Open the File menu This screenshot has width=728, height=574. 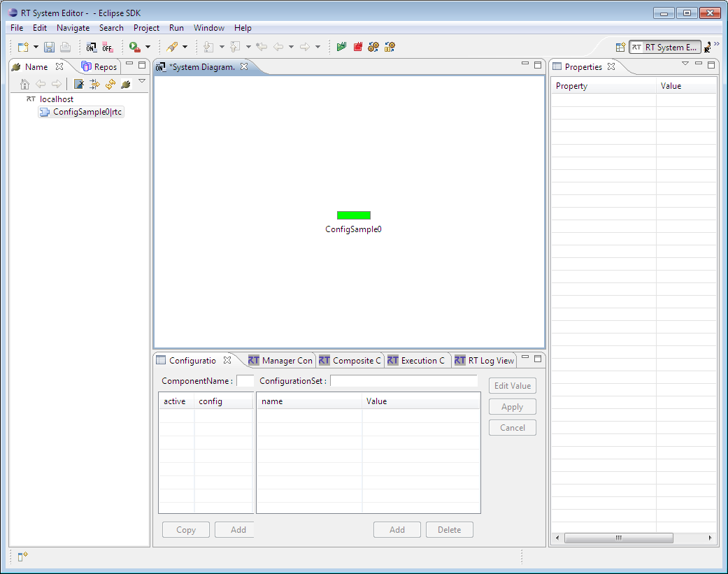(17, 28)
